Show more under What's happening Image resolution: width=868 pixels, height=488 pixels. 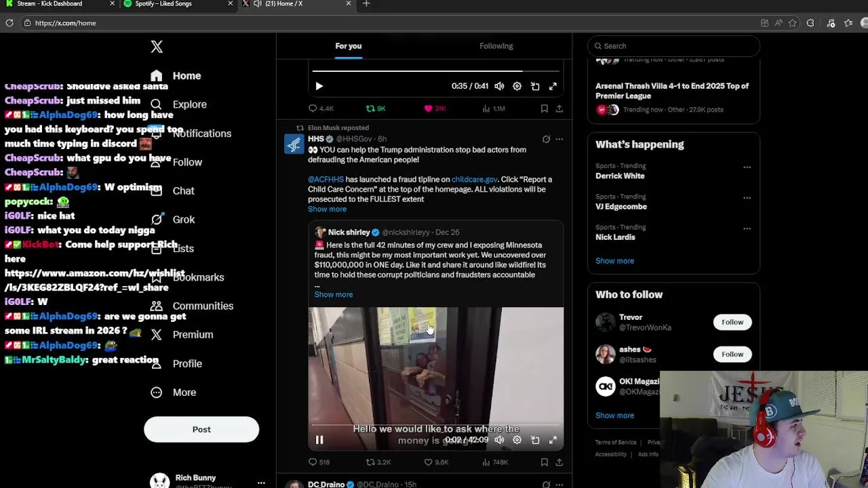click(614, 261)
